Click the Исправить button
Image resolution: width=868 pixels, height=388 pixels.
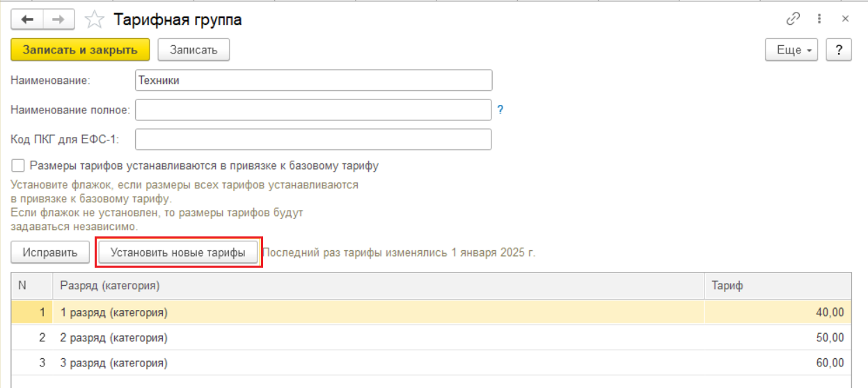click(x=50, y=252)
